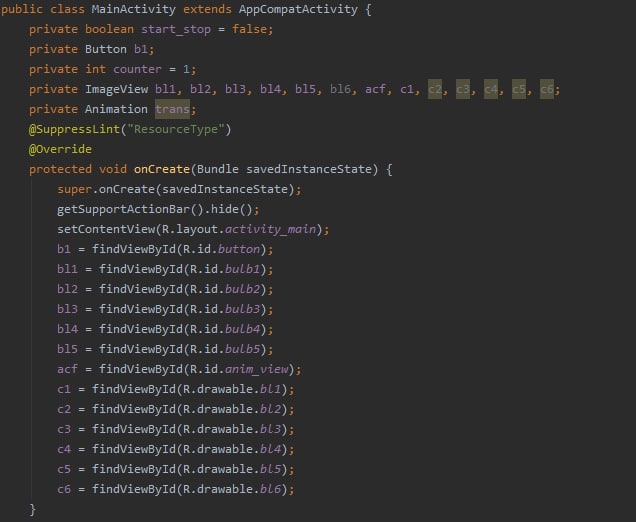The height and width of the screenshot is (522, 636).
Task: Click the AppCompatActivity superclass name
Action: (x=298, y=9)
